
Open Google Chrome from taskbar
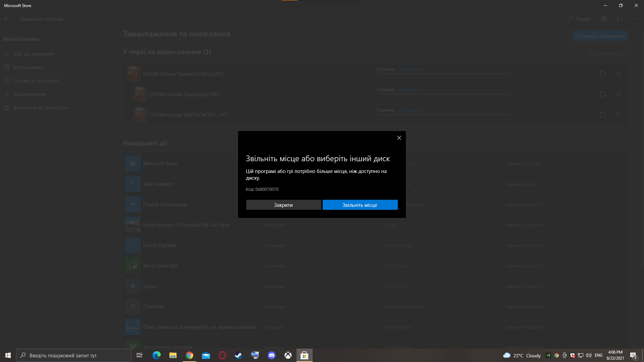click(x=190, y=355)
